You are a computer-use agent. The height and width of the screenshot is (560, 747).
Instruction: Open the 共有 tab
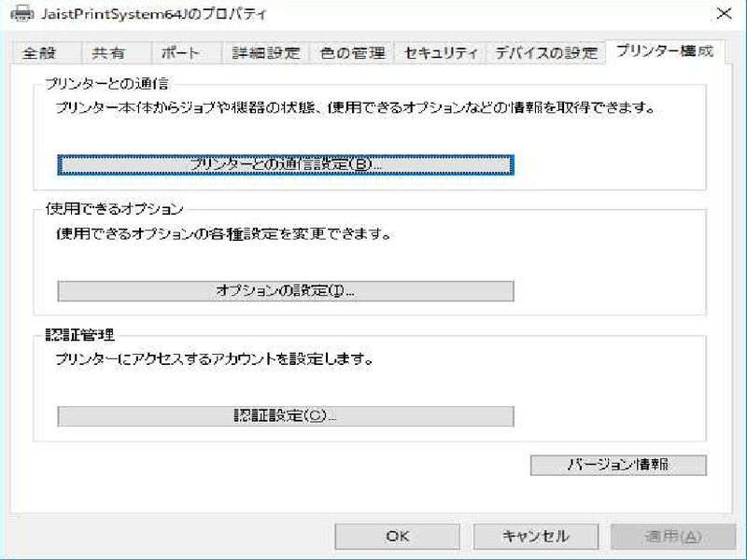(116, 53)
